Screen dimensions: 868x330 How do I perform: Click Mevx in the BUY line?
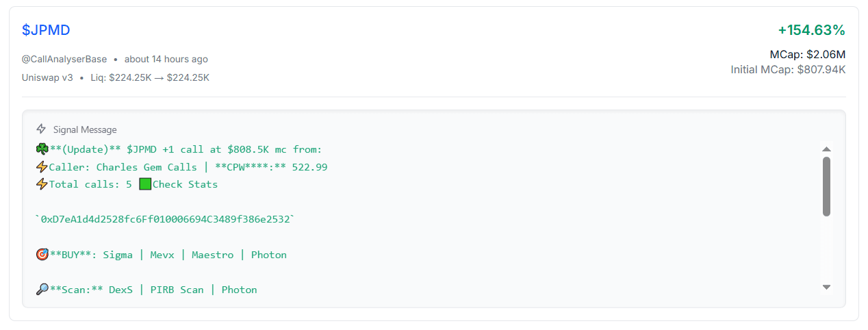click(162, 255)
